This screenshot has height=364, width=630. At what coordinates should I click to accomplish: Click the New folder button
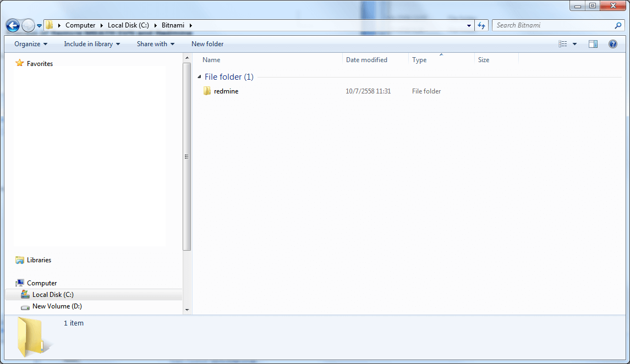pos(207,43)
